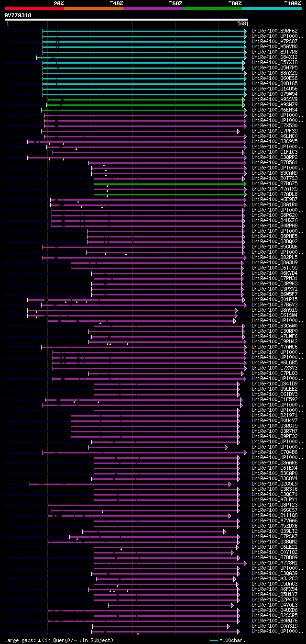Open the UniRef100_C0A319 hit
Image resolution: width=306 pixels, height=644 pixels.
pyautogui.click(x=274, y=626)
